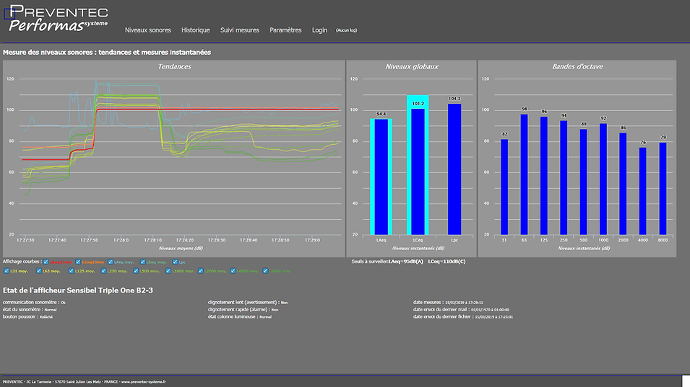
Task: Click the 125 Hz octave band bar
Action: 544,176
